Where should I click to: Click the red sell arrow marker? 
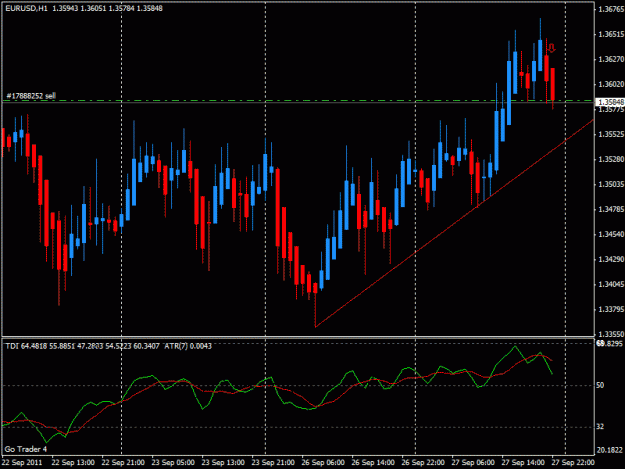[551, 48]
